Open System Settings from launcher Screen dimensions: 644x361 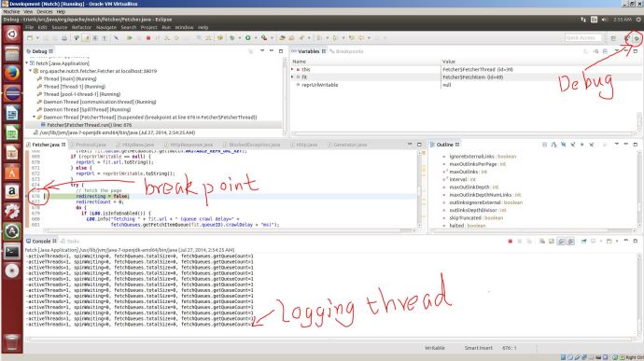tap(12, 212)
